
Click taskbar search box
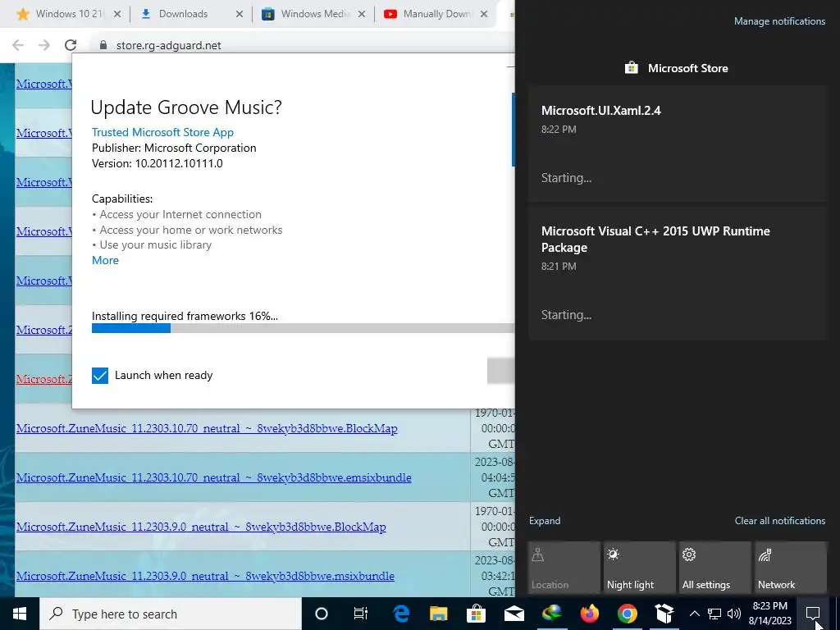(171, 614)
